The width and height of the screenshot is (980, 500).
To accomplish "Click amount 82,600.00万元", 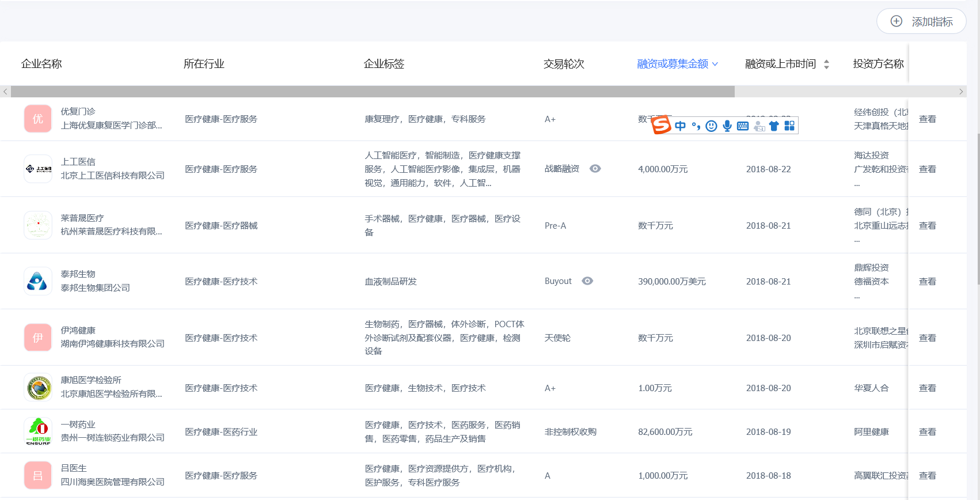I will (x=665, y=431).
